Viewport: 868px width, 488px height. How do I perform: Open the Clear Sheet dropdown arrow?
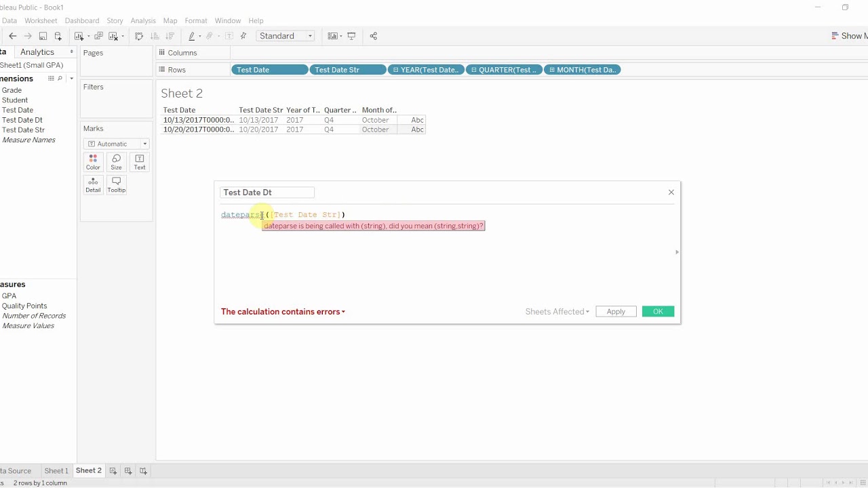point(122,37)
